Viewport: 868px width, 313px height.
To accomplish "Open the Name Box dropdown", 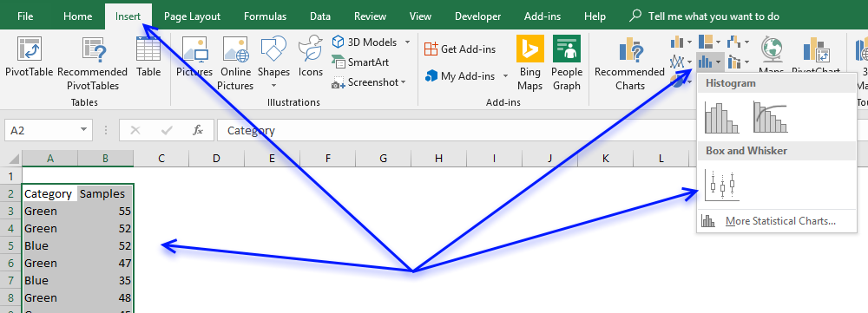I will click(83, 130).
